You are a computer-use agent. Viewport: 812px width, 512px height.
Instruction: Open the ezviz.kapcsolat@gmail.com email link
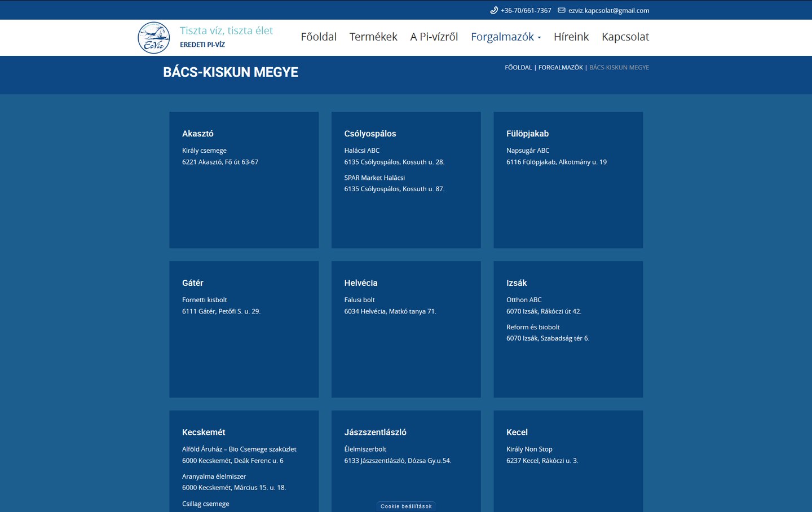pyautogui.click(x=609, y=10)
